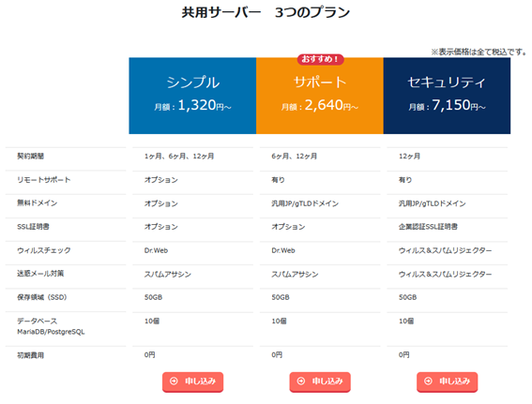The image size is (532, 404).
Task: Click arrow icon in セキュリティ apply button
Action: [x=429, y=382]
